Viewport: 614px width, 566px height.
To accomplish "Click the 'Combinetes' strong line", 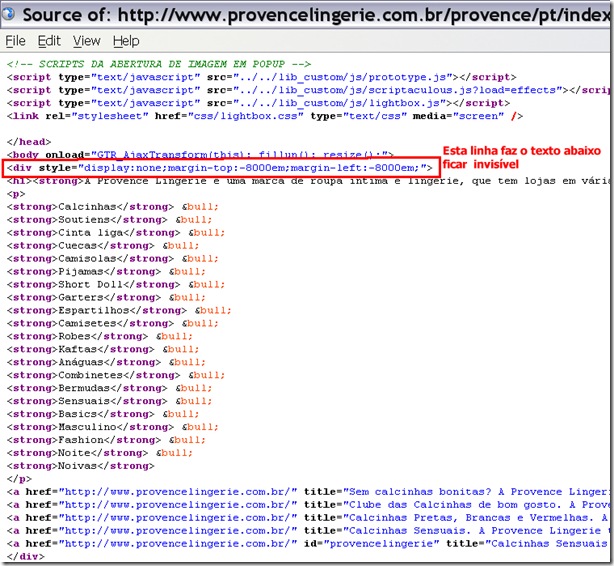I will pyautogui.click(x=116, y=375).
